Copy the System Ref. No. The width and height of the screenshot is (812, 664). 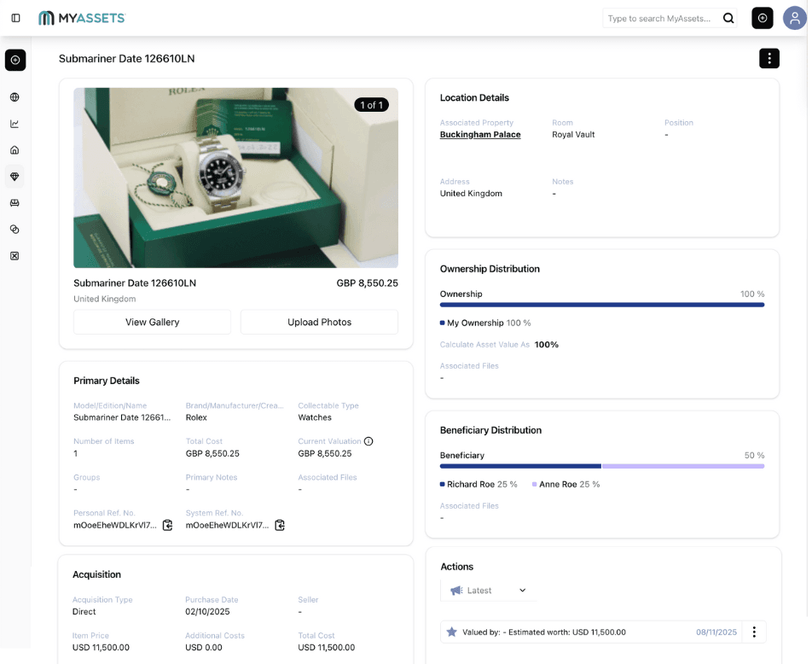[x=280, y=525]
